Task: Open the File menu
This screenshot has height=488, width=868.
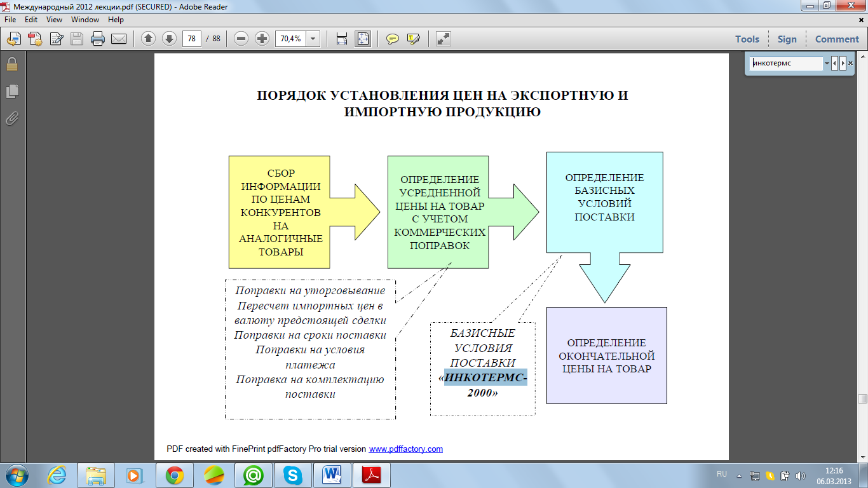Action: click(11, 20)
